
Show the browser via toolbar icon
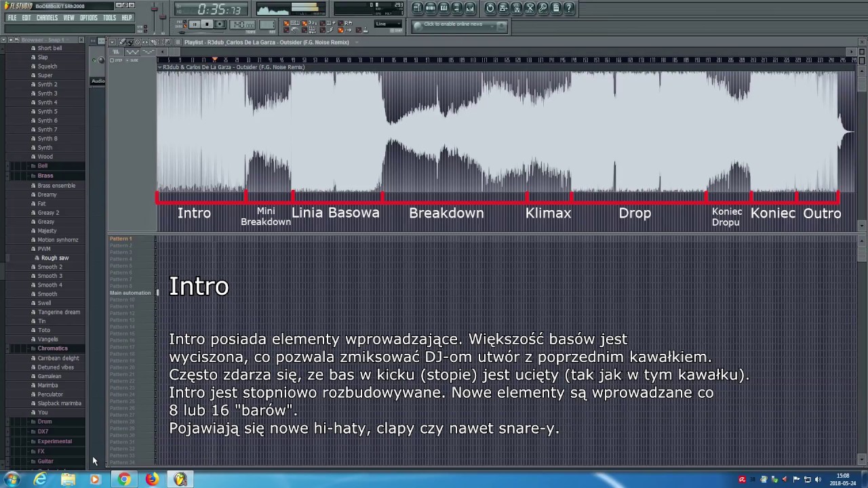[x=456, y=8]
